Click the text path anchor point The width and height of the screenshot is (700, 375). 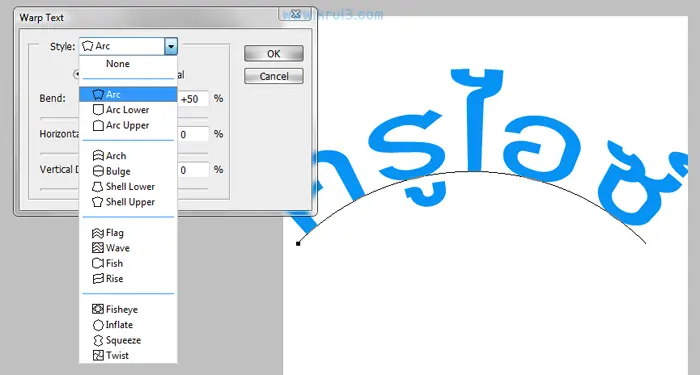coord(298,243)
